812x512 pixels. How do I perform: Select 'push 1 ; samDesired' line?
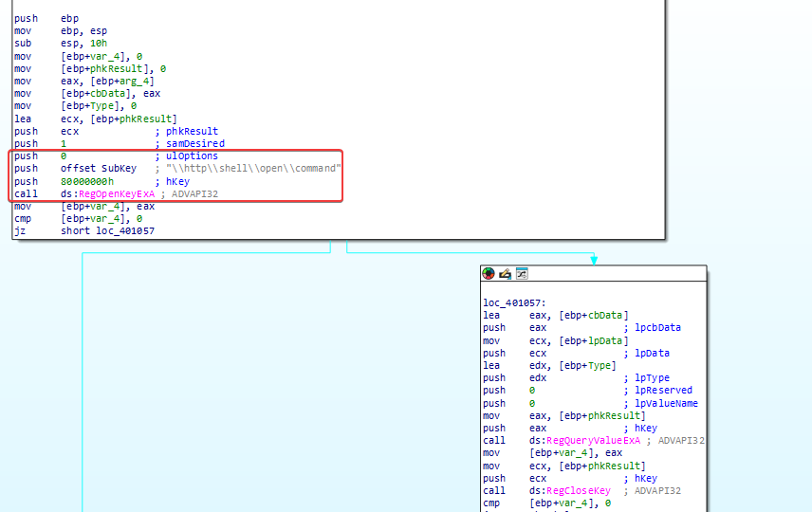(x=120, y=143)
